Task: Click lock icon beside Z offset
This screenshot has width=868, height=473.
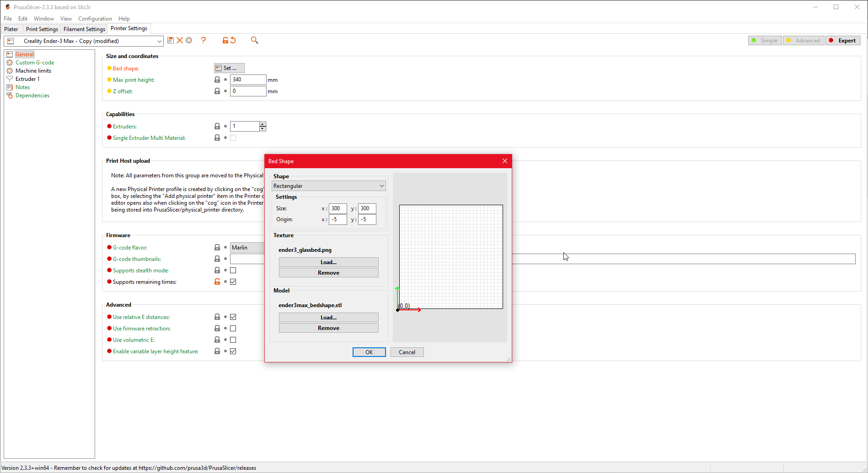Action: (217, 91)
